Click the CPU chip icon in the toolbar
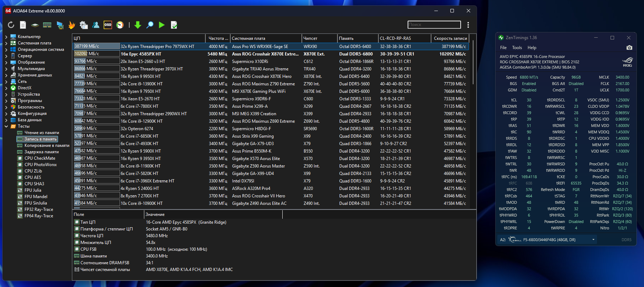 tap(35, 25)
